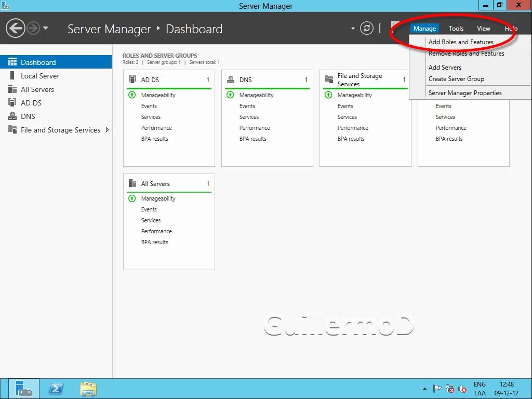Open the AD DS tile title
The width and height of the screenshot is (532, 399).
[x=150, y=79]
